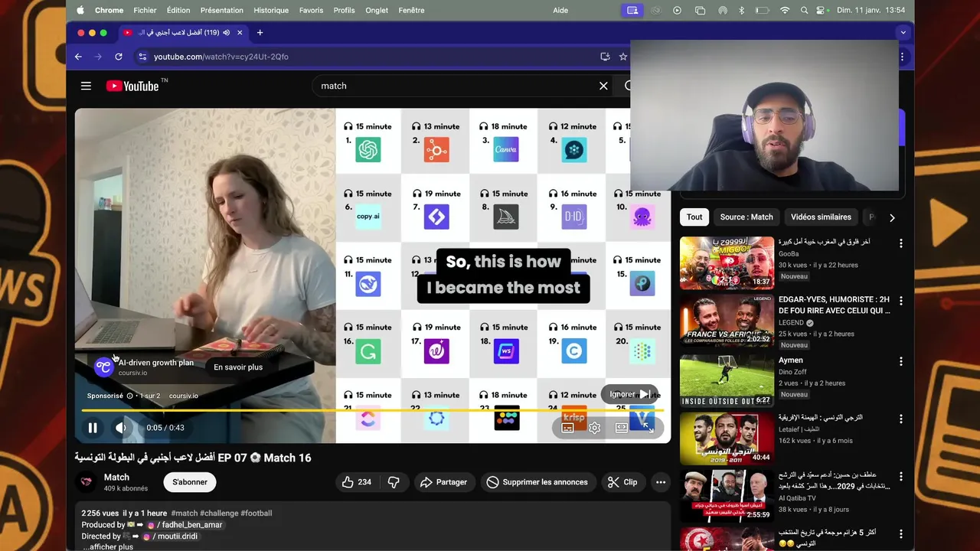Toggle subtitles on the player
Viewport: 980px width, 551px height.
coord(567,428)
